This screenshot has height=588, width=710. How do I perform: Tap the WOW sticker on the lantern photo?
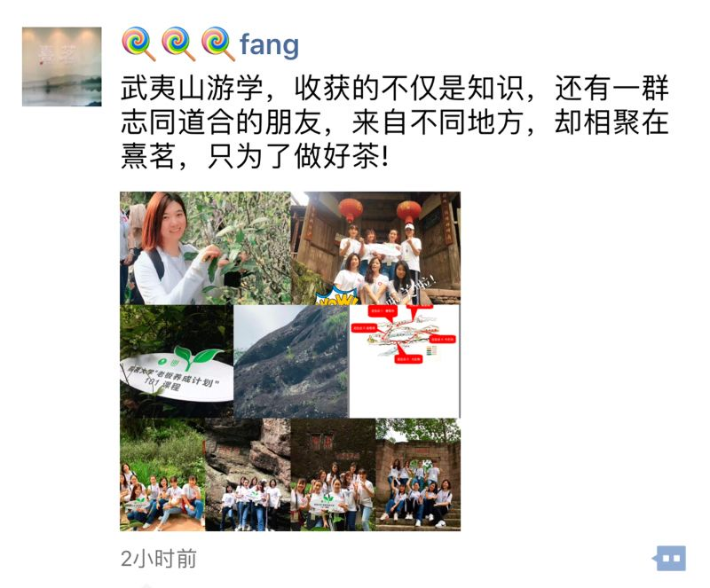(338, 297)
